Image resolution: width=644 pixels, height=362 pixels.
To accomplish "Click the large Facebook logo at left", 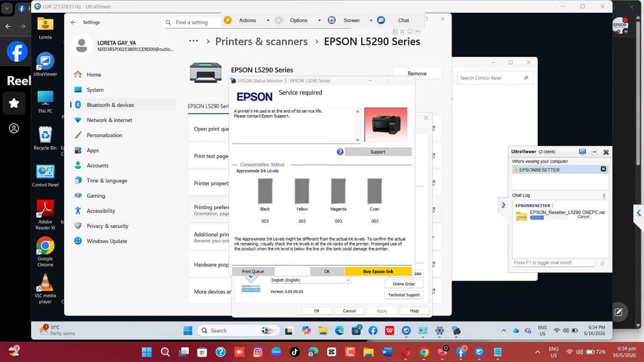I will pos(17,52).
